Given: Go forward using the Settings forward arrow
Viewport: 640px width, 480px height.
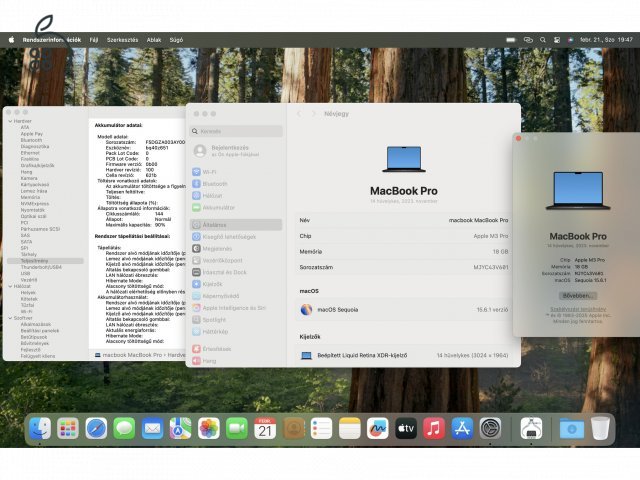Looking at the screenshot, I should tap(313, 113).
